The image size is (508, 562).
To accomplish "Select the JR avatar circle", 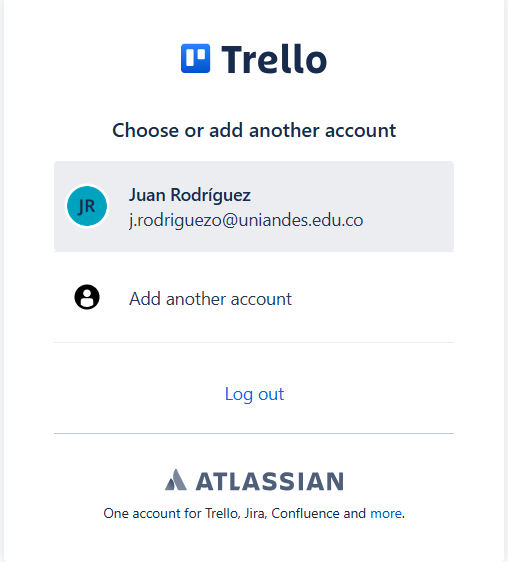I will click(x=87, y=206).
